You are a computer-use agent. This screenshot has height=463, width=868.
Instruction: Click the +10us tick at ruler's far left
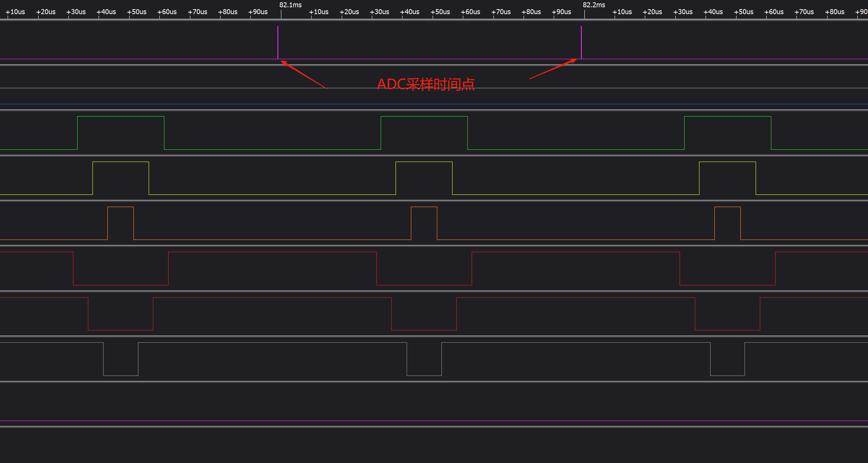[15, 12]
